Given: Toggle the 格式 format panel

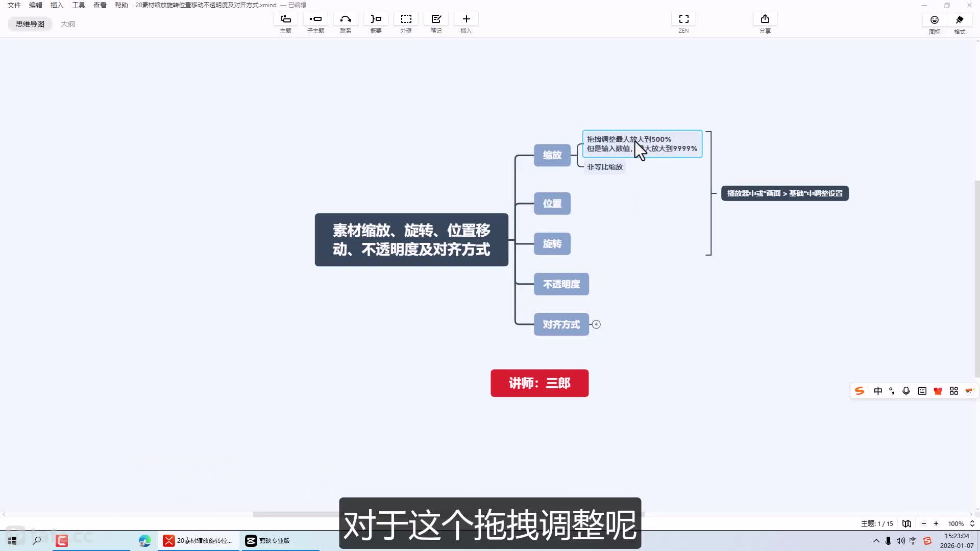Looking at the screenshot, I should click(x=960, y=20).
